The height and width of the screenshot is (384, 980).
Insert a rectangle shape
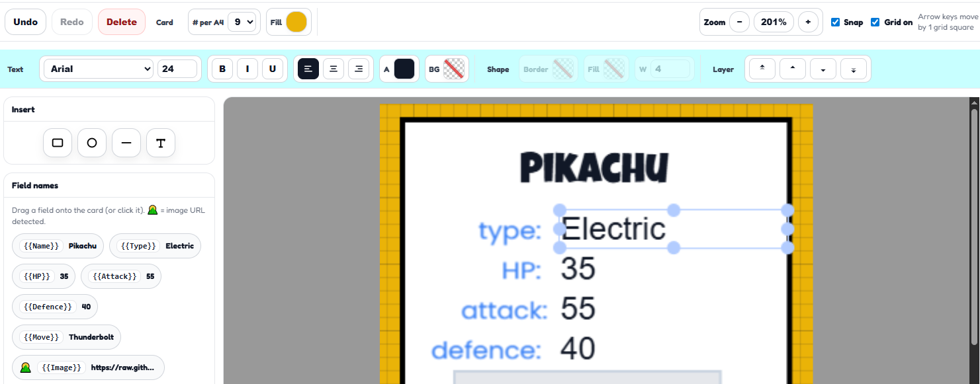tap(58, 143)
